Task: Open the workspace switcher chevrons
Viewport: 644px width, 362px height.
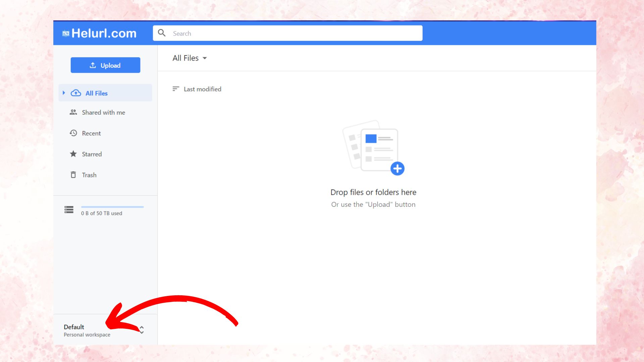Action: click(142, 330)
